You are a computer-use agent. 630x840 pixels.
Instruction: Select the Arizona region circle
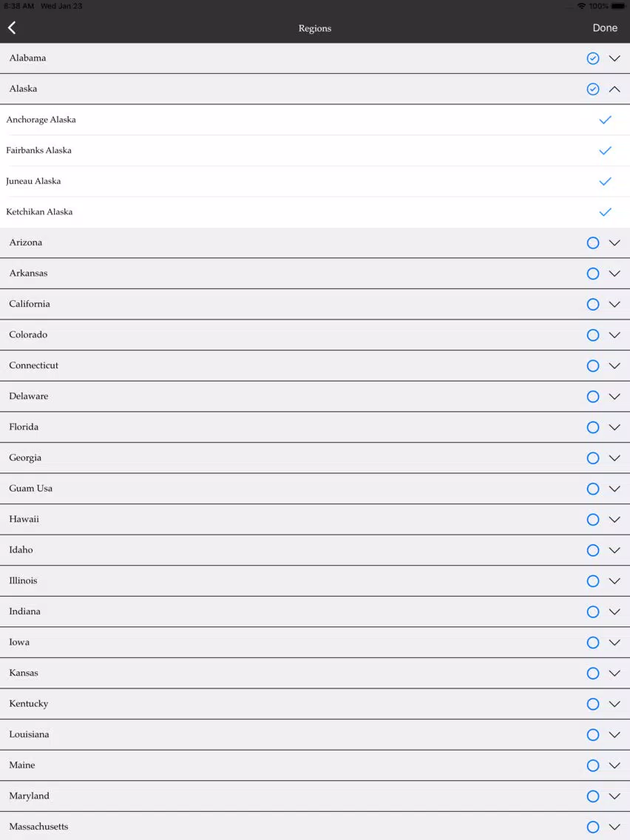pyautogui.click(x=592, y=243)
